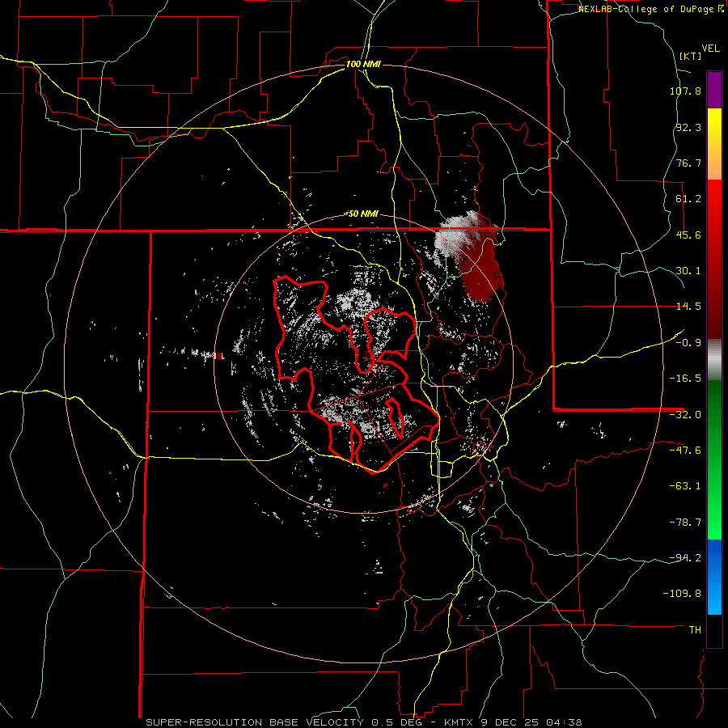Click the Super-Resolution Base Velocity caption text
Image resolution: width=728 pixels, height=728 pixels.
[x=363, y=722]
